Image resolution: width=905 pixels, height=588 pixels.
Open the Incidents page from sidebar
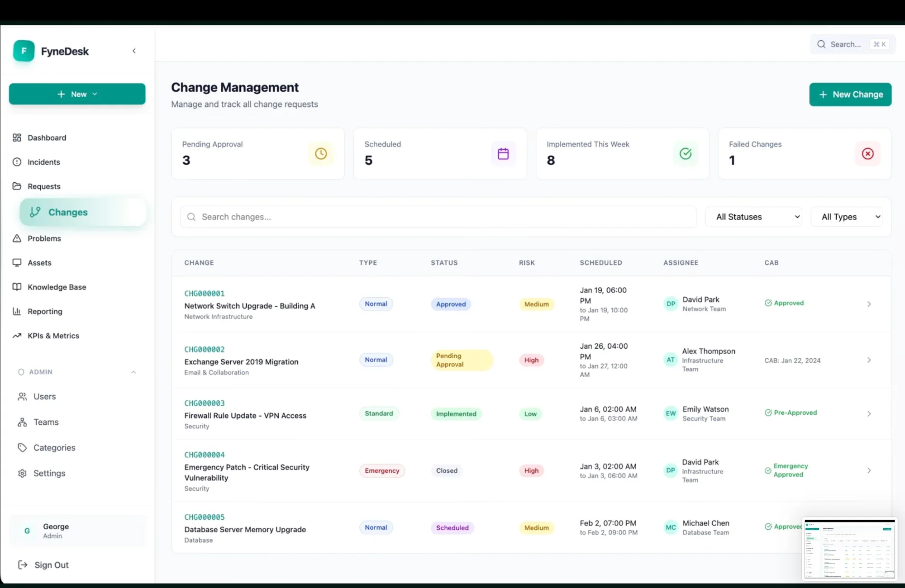(43, 162)
